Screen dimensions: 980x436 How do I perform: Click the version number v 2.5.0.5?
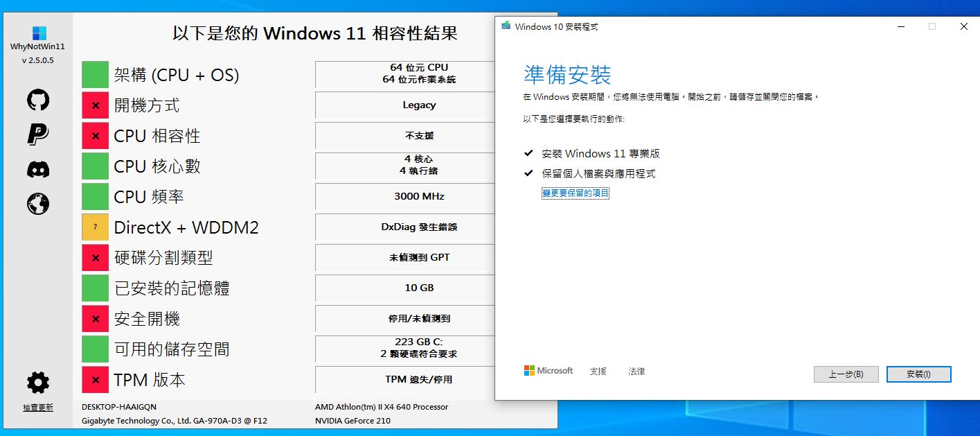click(38, 60)
